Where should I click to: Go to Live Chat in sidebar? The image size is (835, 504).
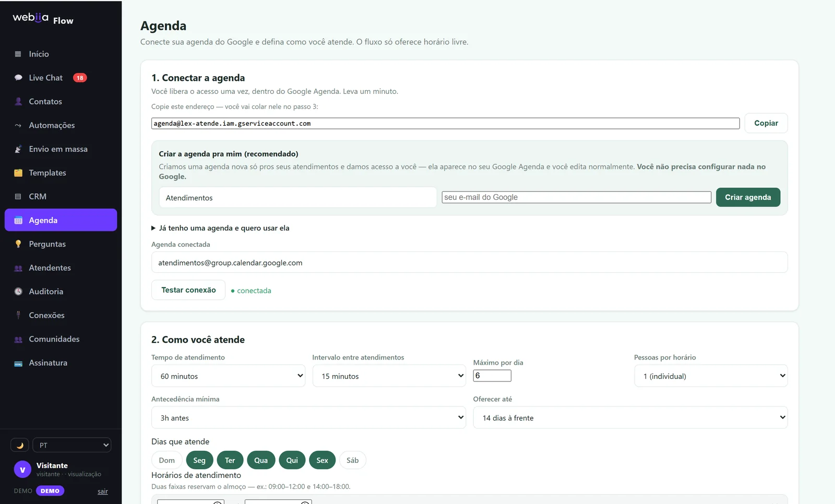[61, 78]
